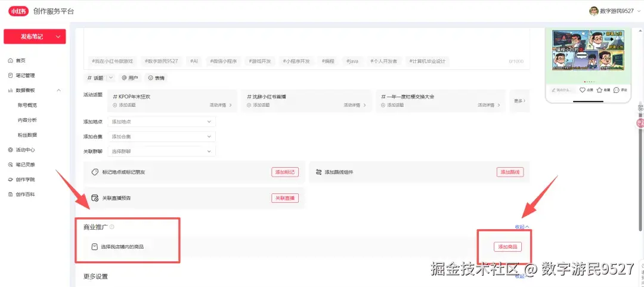The image size is (644, 287).
Task: Collapse the 数据看板 sidebar group
Action: tap(58, 90)
